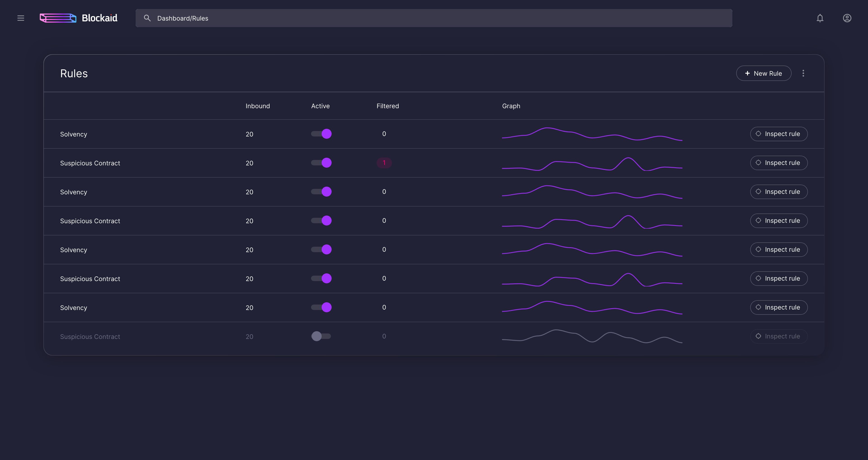Click the red filtered count badge
Viewport: 868px width, 460px height.
(x=384, y=163)
